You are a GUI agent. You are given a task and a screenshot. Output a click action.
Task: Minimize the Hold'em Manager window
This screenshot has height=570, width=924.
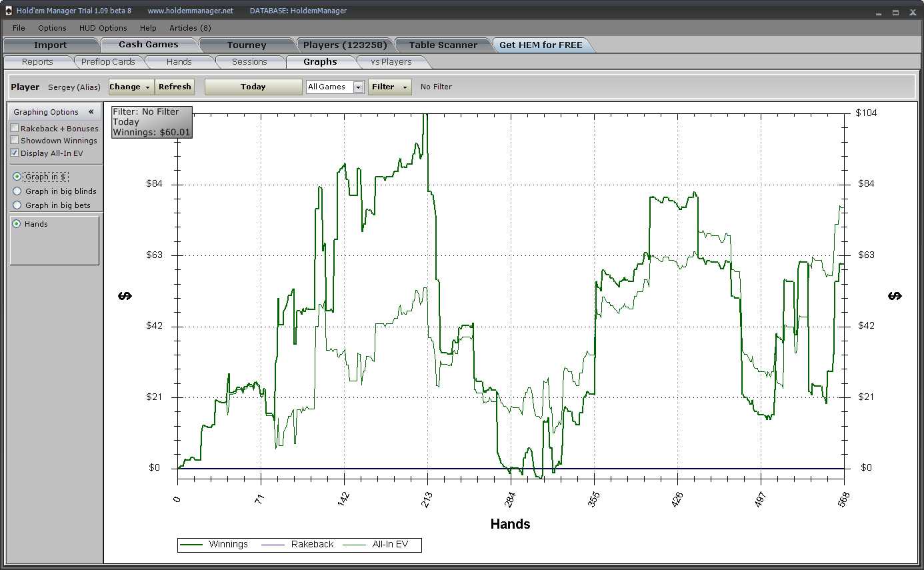877,12
